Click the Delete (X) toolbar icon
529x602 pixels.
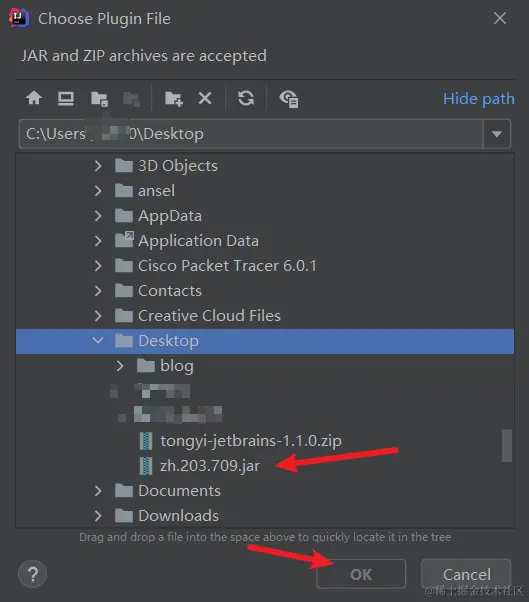205,98
